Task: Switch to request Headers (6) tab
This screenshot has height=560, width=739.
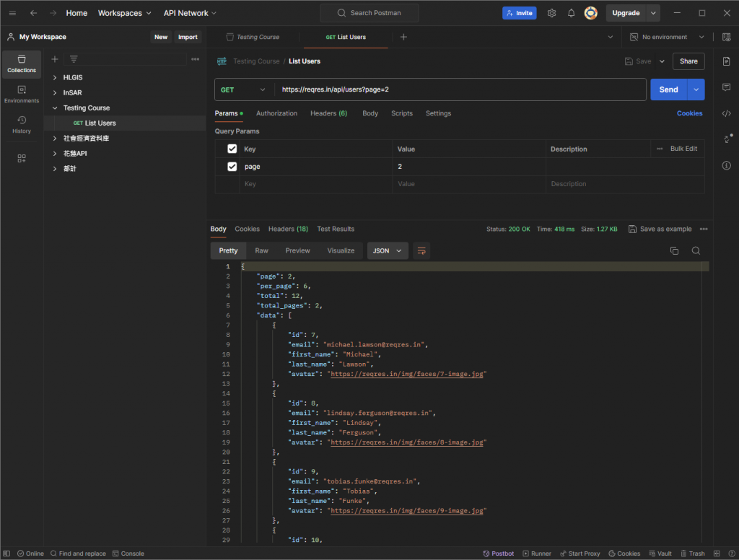Action: click(328, 113)
